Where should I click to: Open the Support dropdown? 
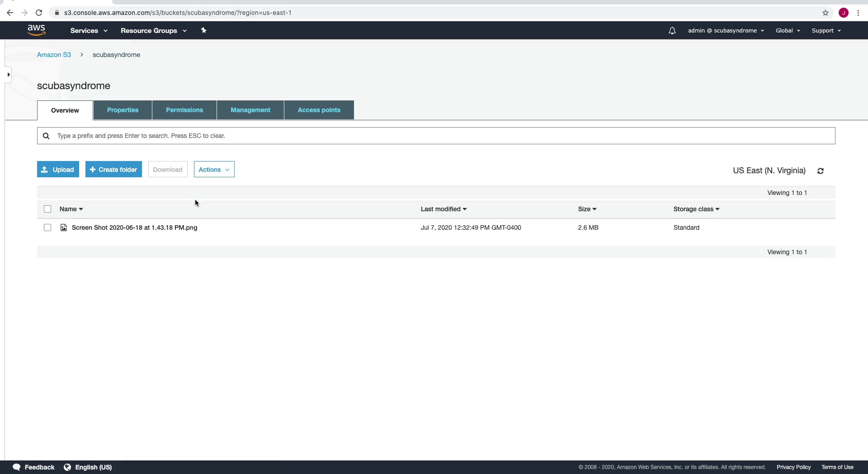pyautogui.click(x=826, y=31)
